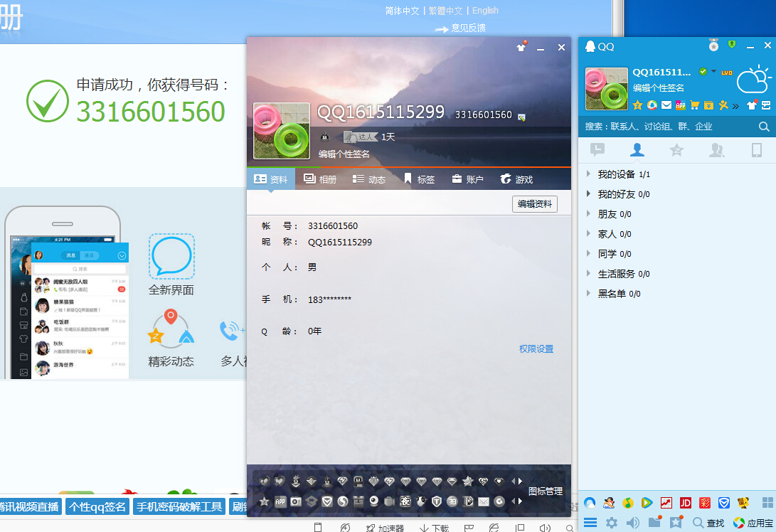Launch QQ Music green note icon
The height and width of the screenshot is (532, 776).
click(628, 503)
